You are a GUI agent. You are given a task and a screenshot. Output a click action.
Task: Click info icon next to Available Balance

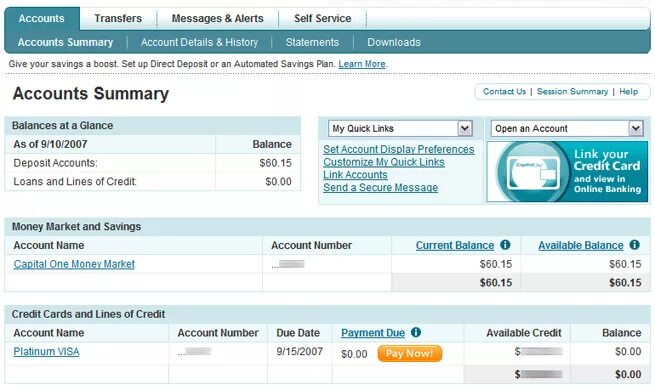[635, 245]
